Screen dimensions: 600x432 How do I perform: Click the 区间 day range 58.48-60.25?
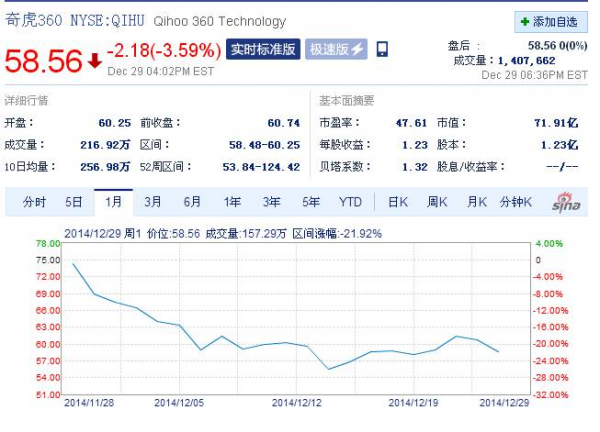pyautogui.click(x=264, y=145)
